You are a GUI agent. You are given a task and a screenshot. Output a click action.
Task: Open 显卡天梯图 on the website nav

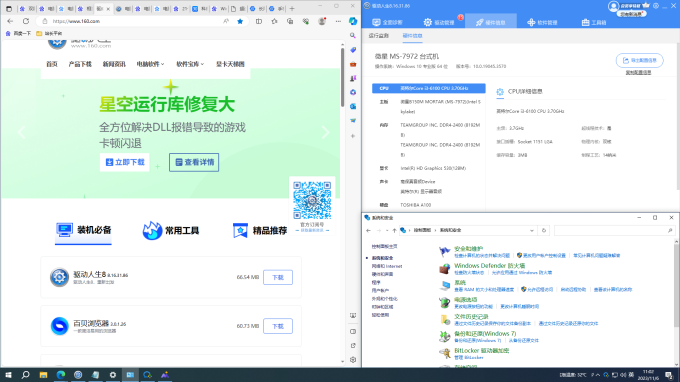230,64
